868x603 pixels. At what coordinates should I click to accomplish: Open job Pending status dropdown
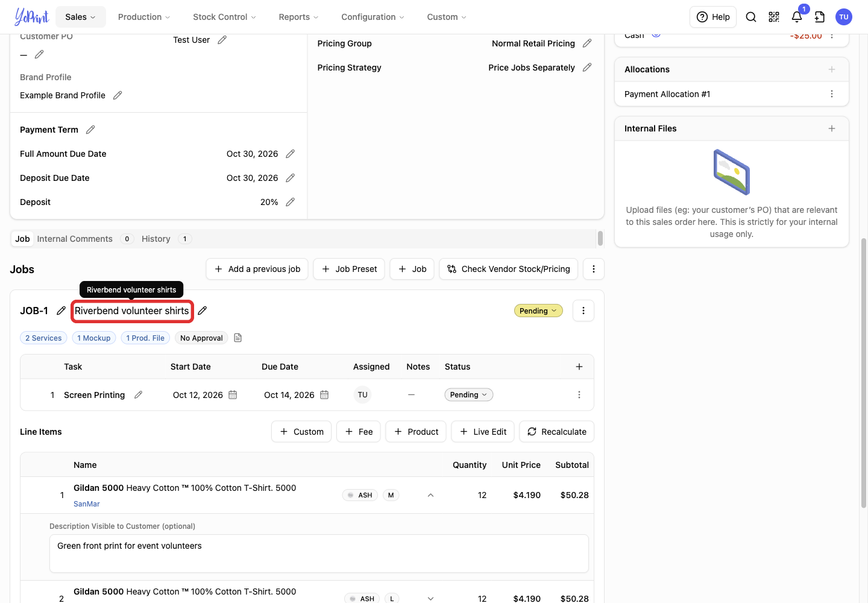(538, 311)
